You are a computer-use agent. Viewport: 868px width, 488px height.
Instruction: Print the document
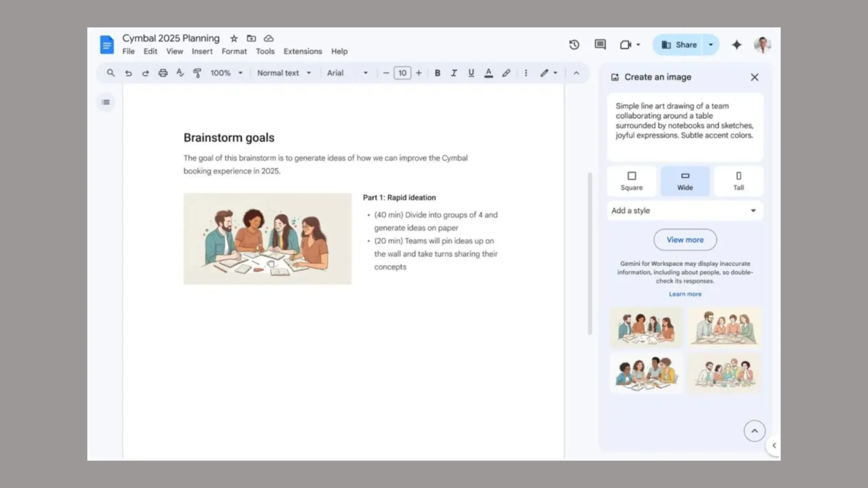[163, 73]
